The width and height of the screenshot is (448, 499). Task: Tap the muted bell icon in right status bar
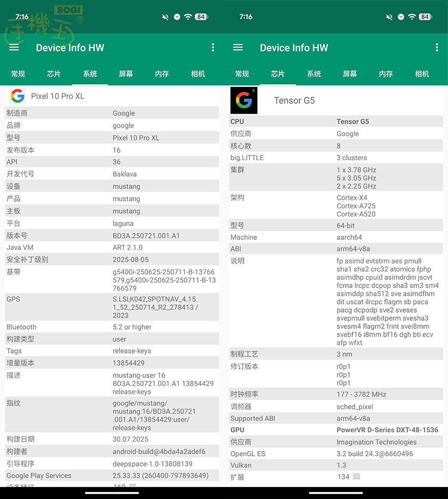pyautogui.click(x=389, y=17)
